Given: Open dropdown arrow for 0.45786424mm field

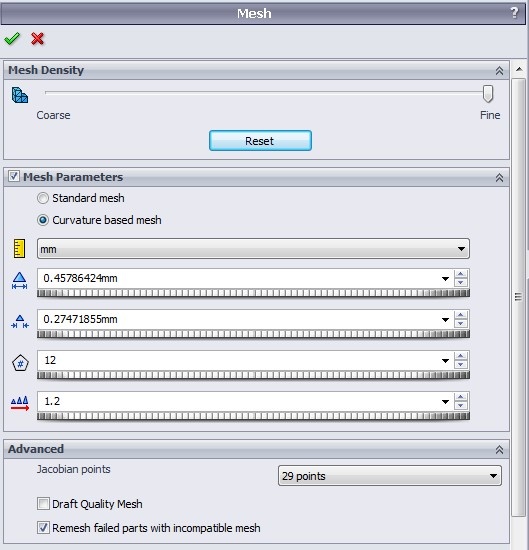Looking at the screenshot, I should 445,279.
